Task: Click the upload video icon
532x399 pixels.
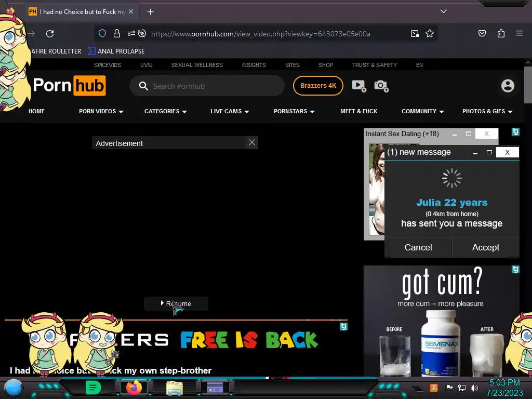Action: click(x=358, y=86)
